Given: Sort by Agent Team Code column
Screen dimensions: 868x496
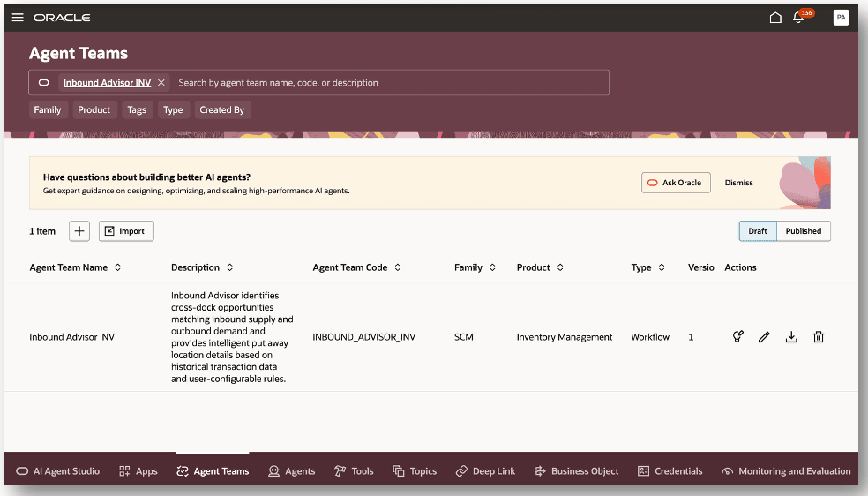Looking at the screenshot, I should click(x=398, y=267).
